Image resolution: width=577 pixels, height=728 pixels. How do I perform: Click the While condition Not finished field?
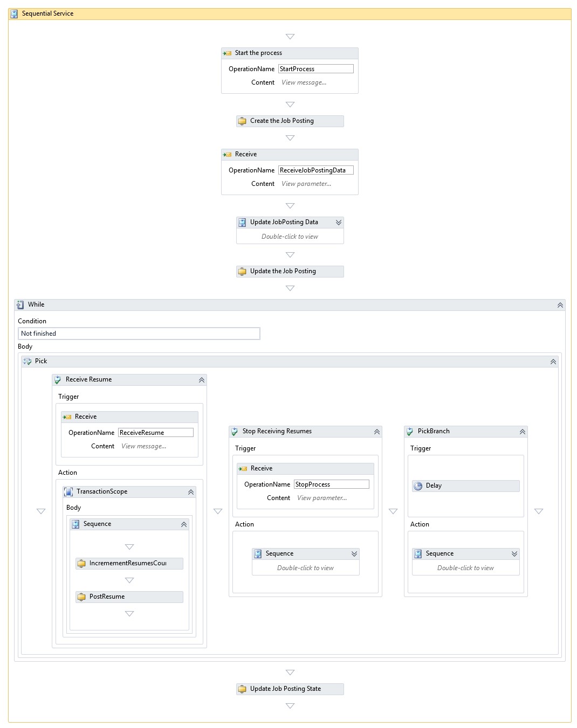(x=139, y=334)
